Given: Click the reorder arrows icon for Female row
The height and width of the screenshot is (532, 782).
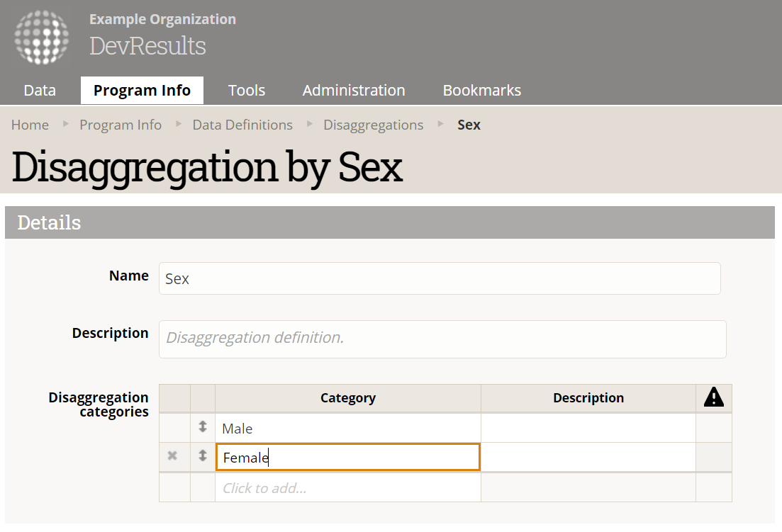Looking at the screenshot, I should [x=203, y=456].
